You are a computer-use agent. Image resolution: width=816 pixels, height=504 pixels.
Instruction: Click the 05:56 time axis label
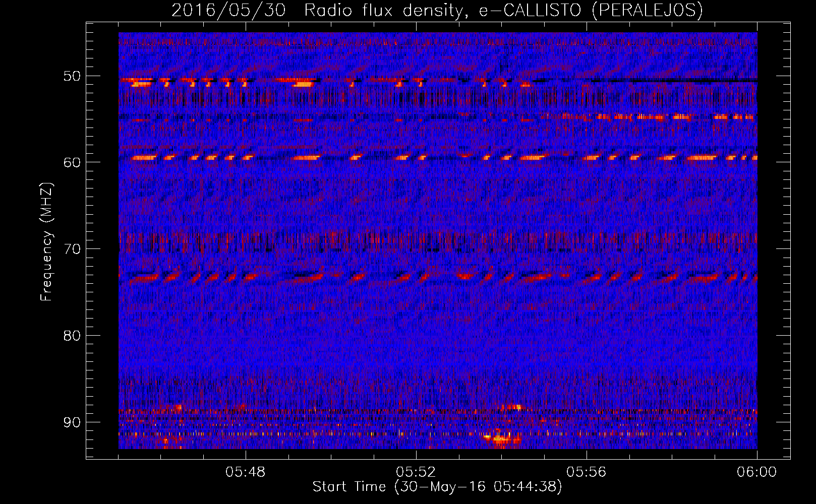pyautogui.click(x=587, y=472)
